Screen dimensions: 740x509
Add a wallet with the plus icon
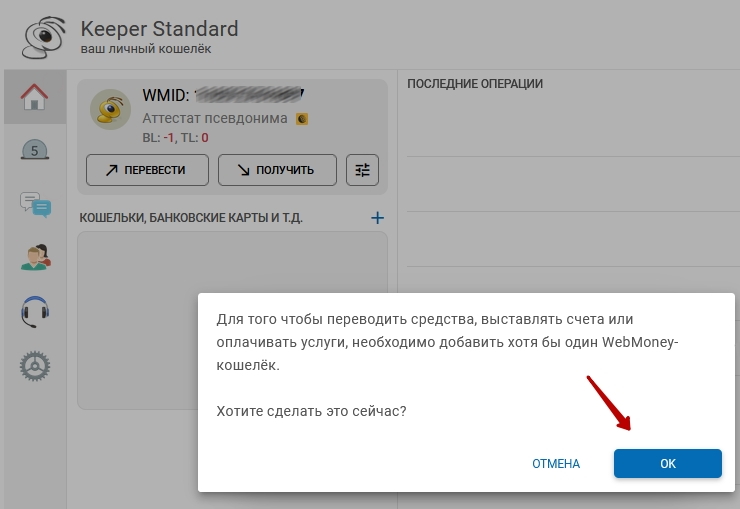click(x=377, y=218)
